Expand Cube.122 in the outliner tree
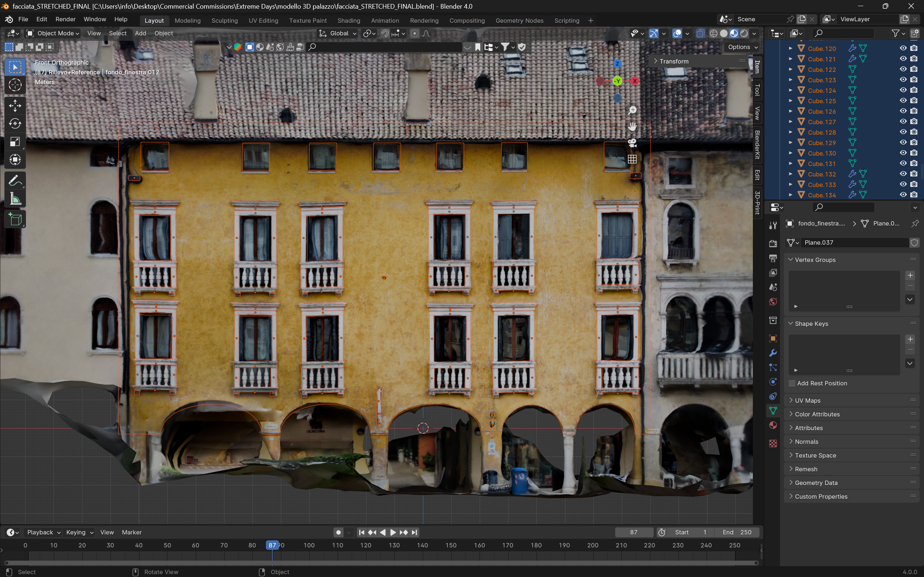The height and width of the screenshot is (577, 924). point(790,69)
